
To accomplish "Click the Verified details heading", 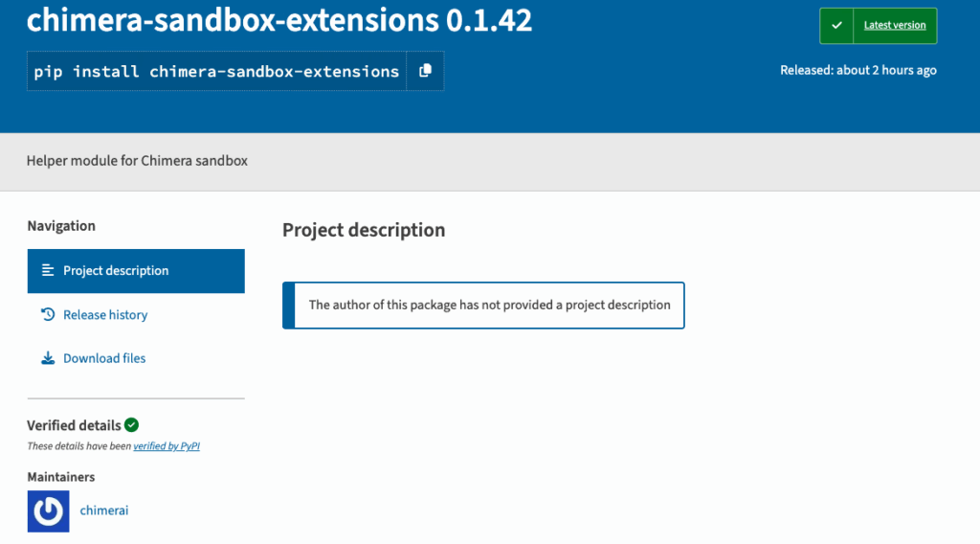I will (x=74, y=425).
